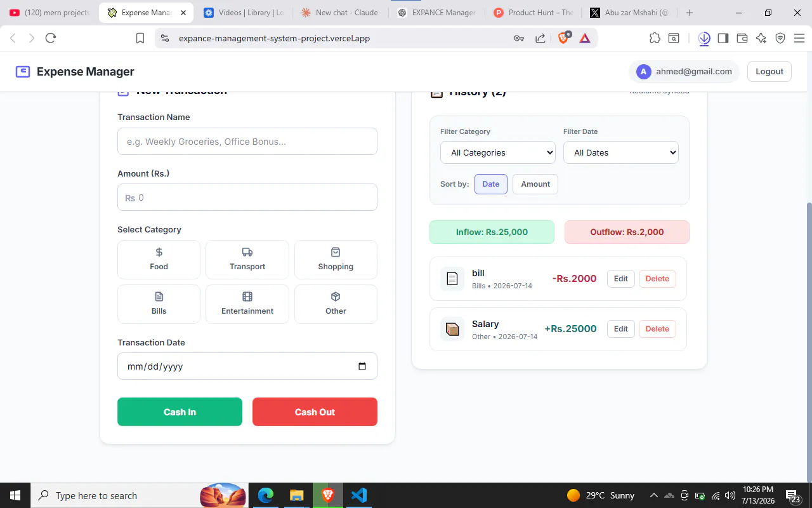The width and height of the screenshot is (812, 508).
Task: Open the Brave Rewards triangle icon
Action: (585, 38)
